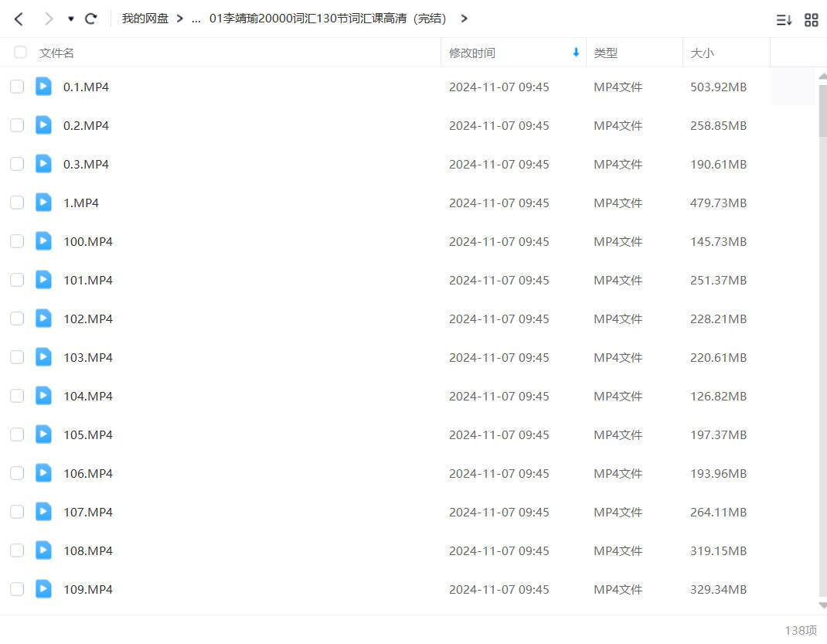This screenshot has width=827, height=644.
Task: Select checkbox for 105.MP4
Action: point(17,434)
